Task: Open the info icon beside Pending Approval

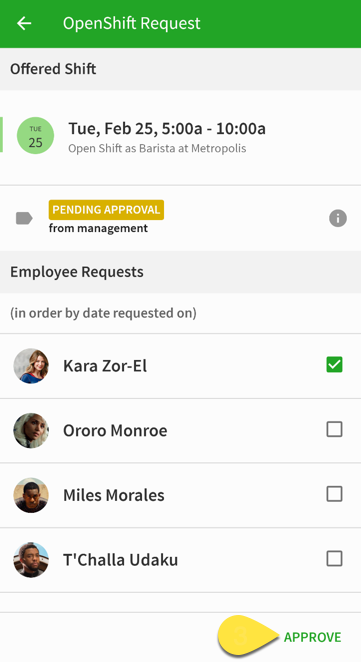Action: [338, 218]
